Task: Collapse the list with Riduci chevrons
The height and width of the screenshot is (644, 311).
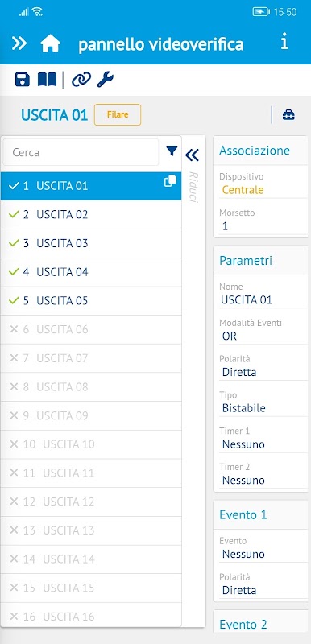Action: 192,155
